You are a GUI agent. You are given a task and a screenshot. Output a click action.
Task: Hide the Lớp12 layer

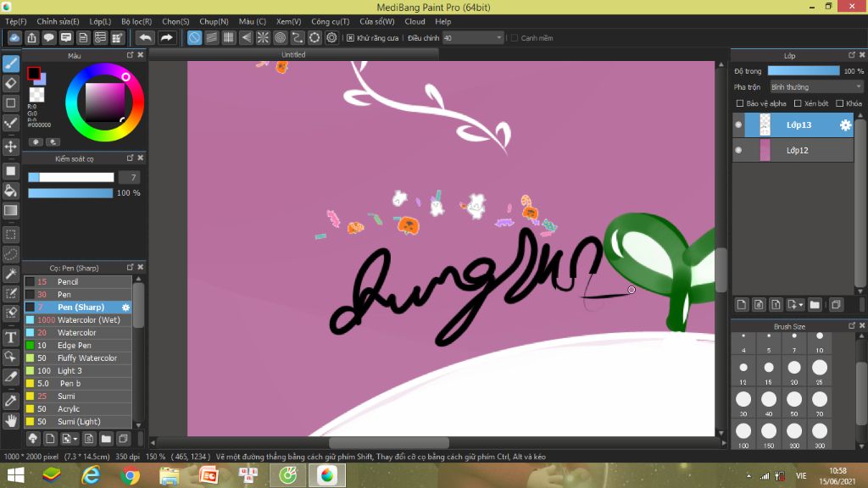pos(738,151)
